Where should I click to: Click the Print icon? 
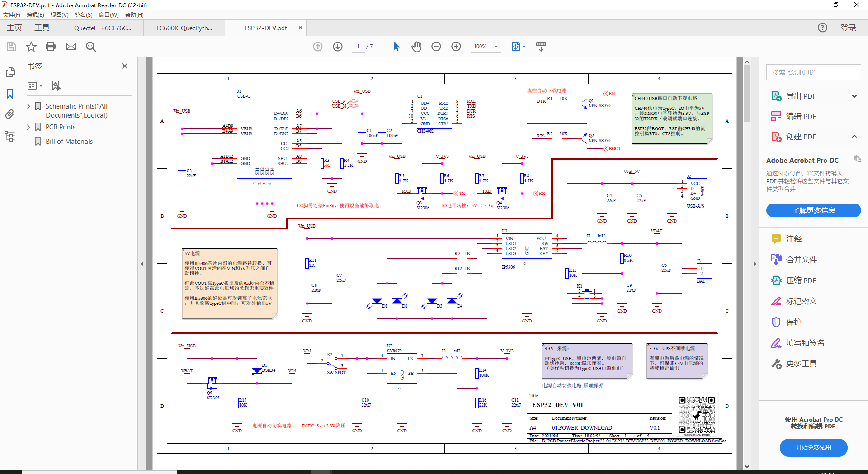[x=50, y=46]
